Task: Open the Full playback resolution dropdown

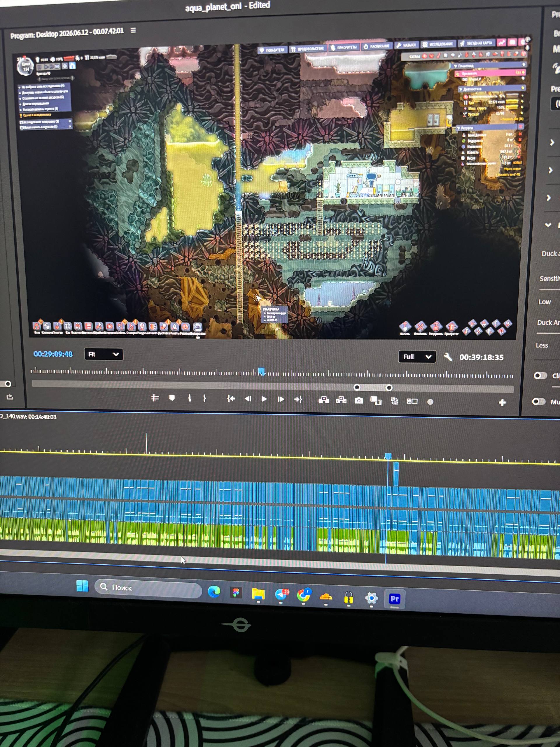Action: click(x=417, y=357)
